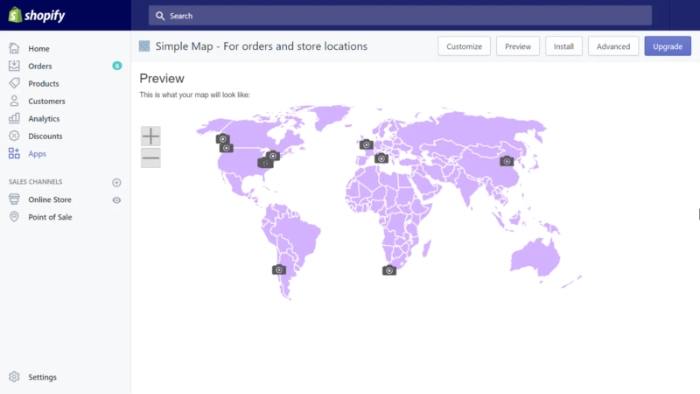The width and height of the screenshot is (700, 394).
Task: Click the map zoom-in plus button
Action: pos(151,136)
